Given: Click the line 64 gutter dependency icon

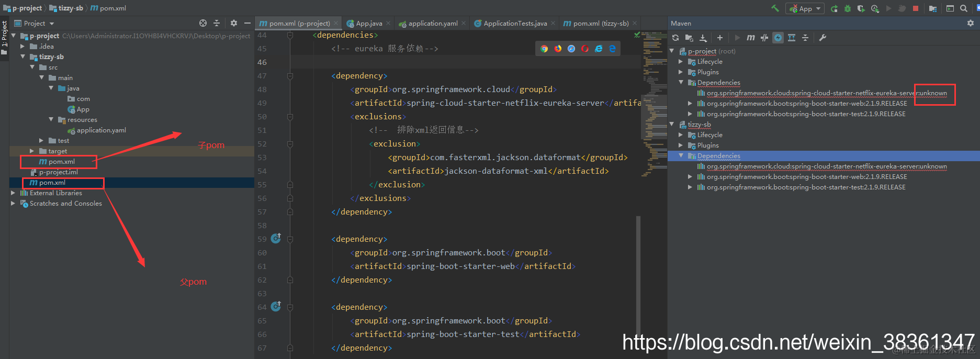Looking at the screenshot, I should click(x=276, y=306).
